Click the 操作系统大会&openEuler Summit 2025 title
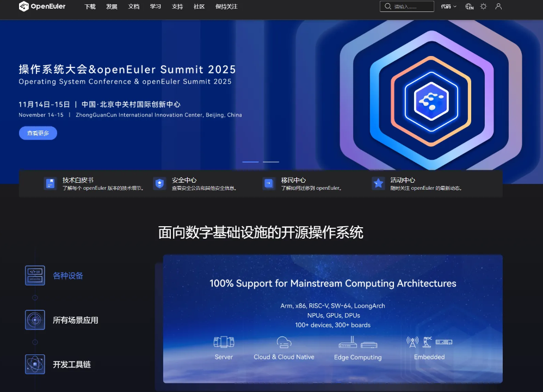 click(x=127, y=70)
